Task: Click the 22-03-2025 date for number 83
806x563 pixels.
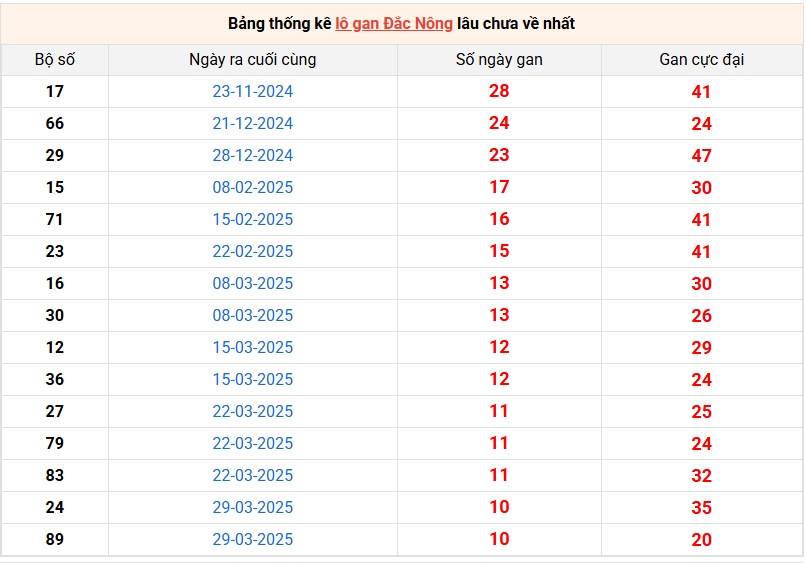Action: pyautogui.click(x=252, y=475)
